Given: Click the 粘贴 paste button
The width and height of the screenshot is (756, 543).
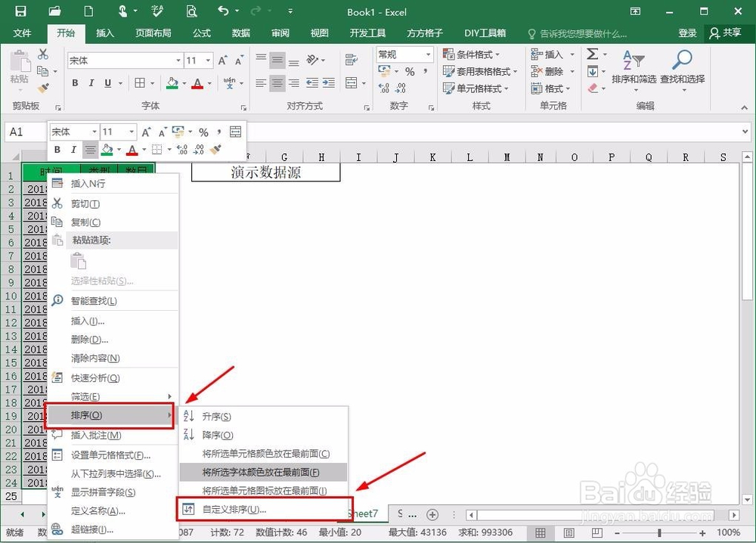Looking at the screenshot, I should point(20,71).
